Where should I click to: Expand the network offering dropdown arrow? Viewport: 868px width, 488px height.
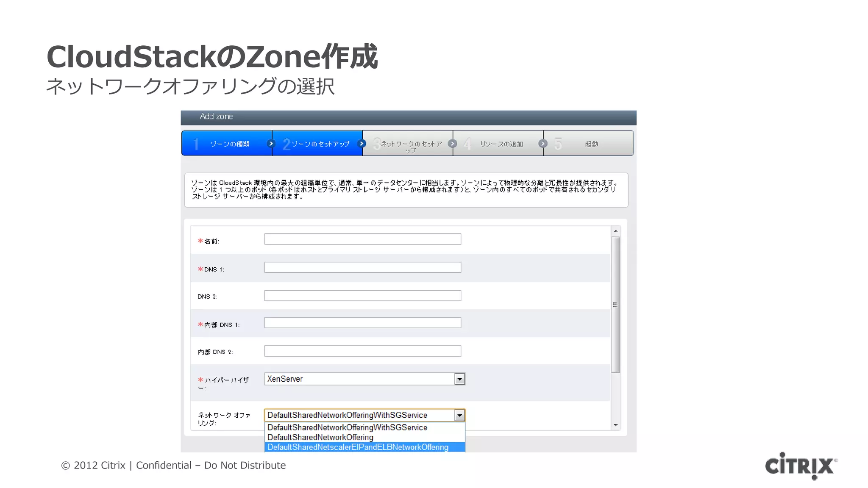pyautogui.click(x=459, y=416)
